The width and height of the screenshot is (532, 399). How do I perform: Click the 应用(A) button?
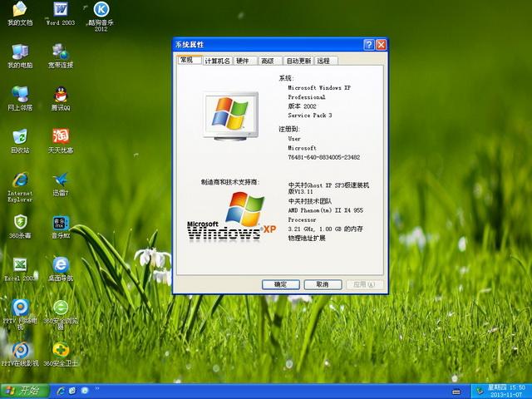[x=365, y=284]
